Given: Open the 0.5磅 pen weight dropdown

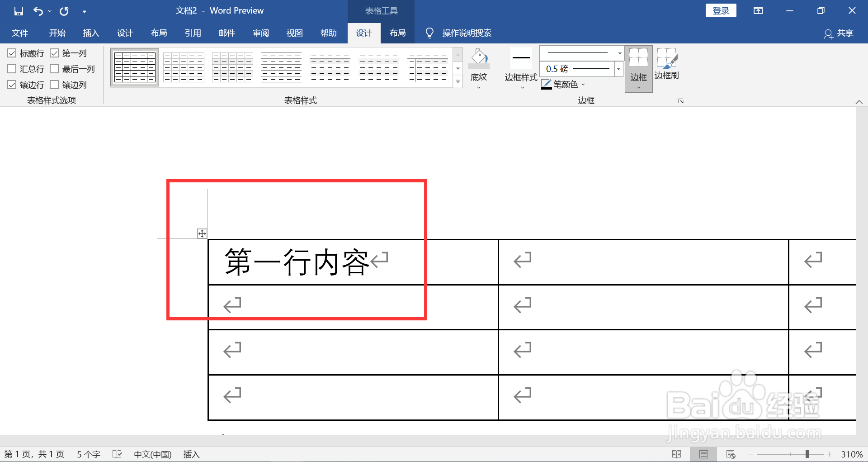Looking at the screenshot, I should click(x=618, y=69).
